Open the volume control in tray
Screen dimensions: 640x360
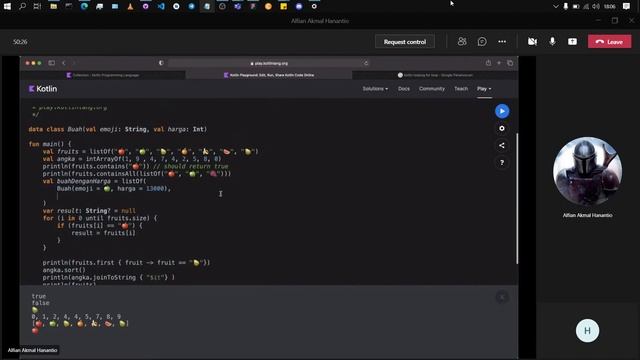click(596, 6)
